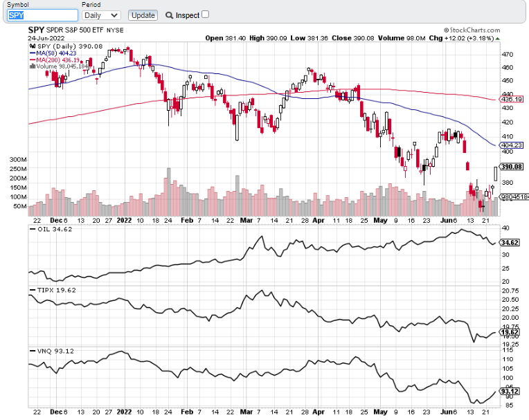Click the green up-arrow change indicator
This screenshot has height=420, width=529.
[498, 39]
